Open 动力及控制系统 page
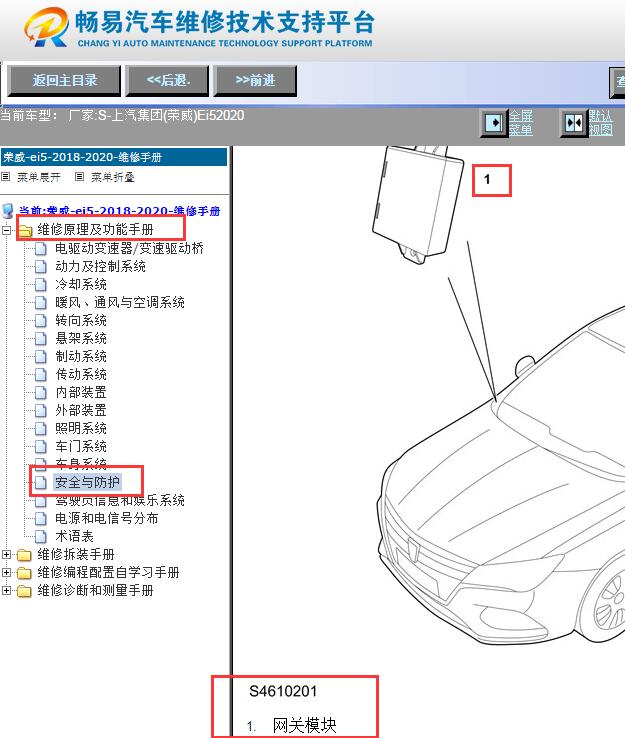Image resolution: width=625 pixels, height=738 pixels. pos(100,266)
